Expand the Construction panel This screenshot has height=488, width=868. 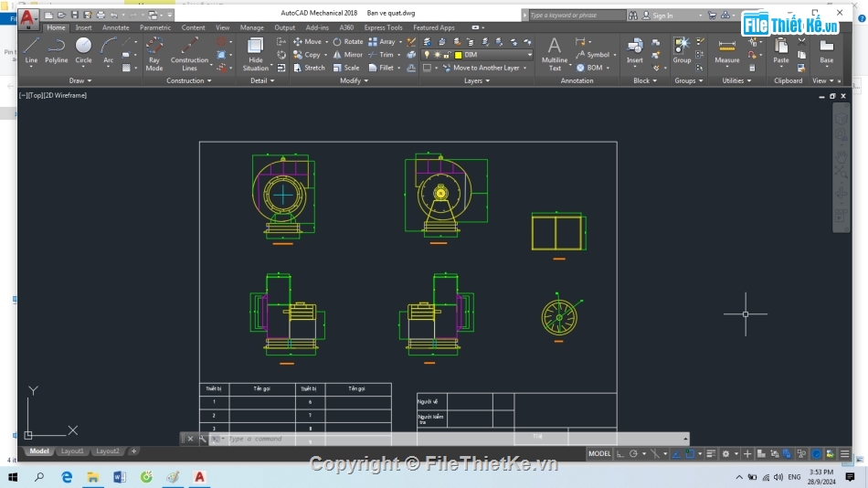coord(189,80)
